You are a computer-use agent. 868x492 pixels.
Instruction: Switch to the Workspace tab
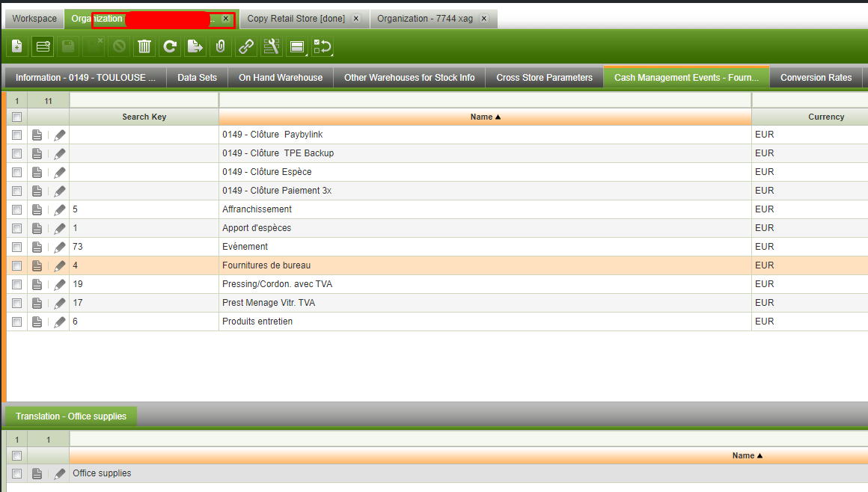pos(34,18)
